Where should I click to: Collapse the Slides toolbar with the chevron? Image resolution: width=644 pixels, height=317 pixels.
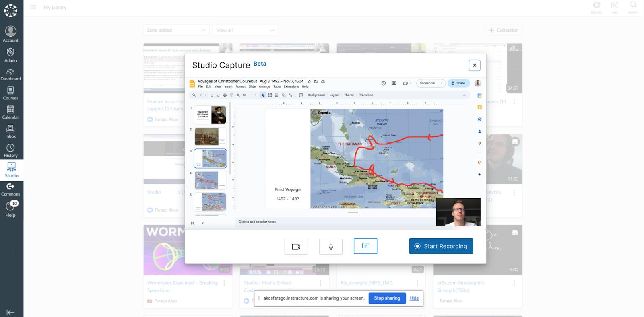coord(464,95)
